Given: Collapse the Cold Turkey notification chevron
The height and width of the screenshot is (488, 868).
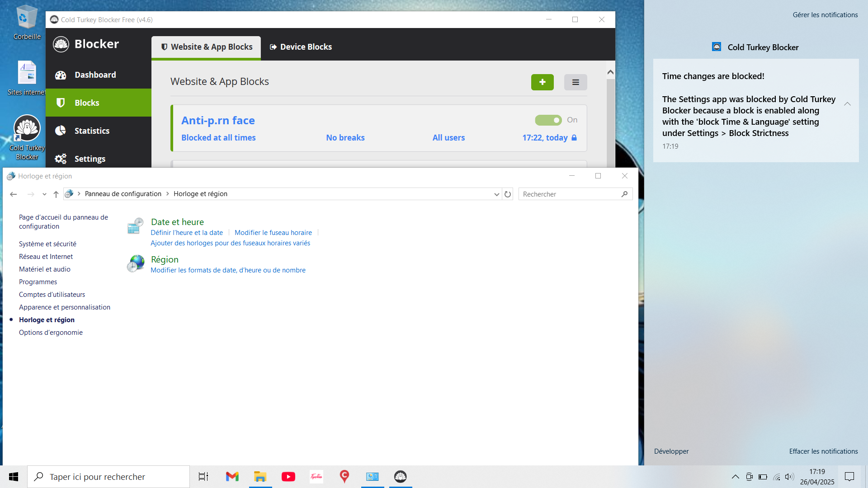Looking at the screenshot, I should [x=847, y=104].
